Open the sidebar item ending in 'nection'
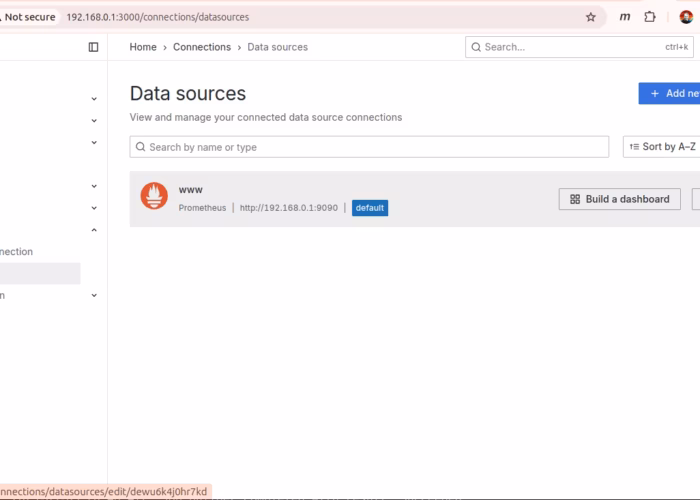Screen dimensions: 700x500 [17, 252]
